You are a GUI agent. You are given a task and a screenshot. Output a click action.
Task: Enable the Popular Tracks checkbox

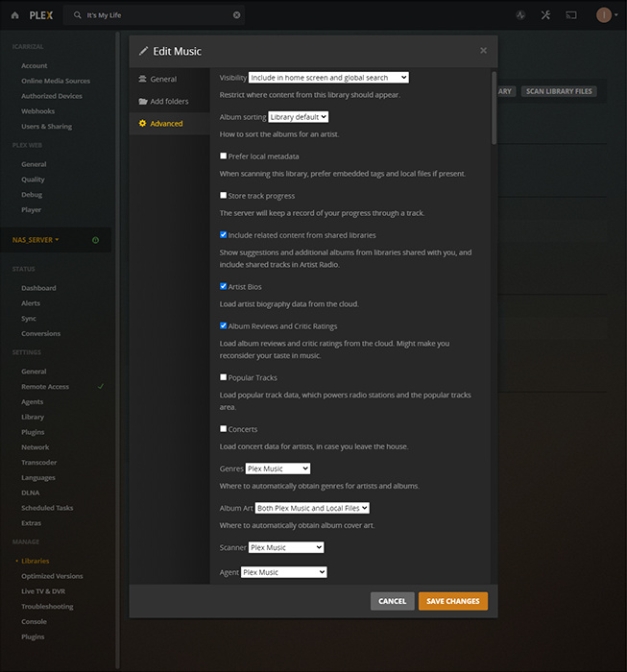(x=224, y=377)
